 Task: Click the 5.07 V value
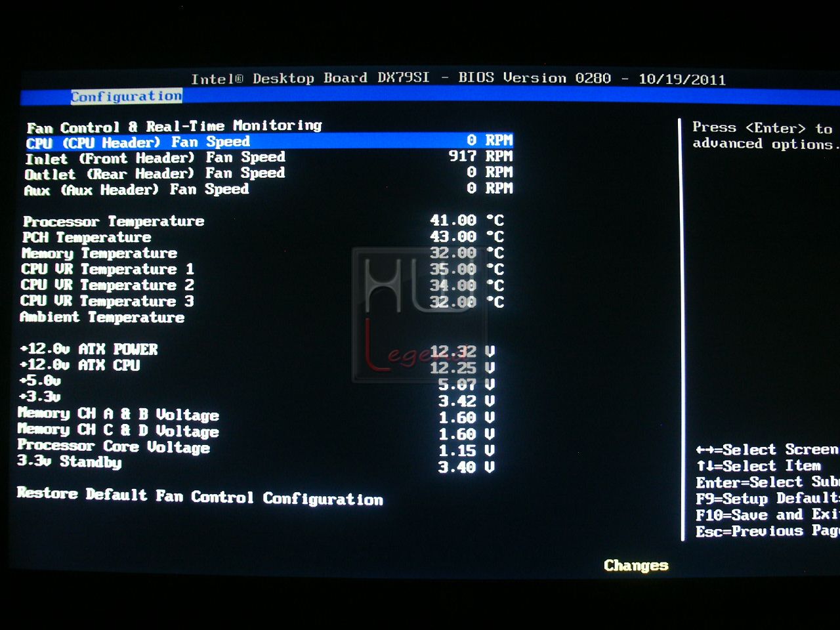tap(467, 385)
